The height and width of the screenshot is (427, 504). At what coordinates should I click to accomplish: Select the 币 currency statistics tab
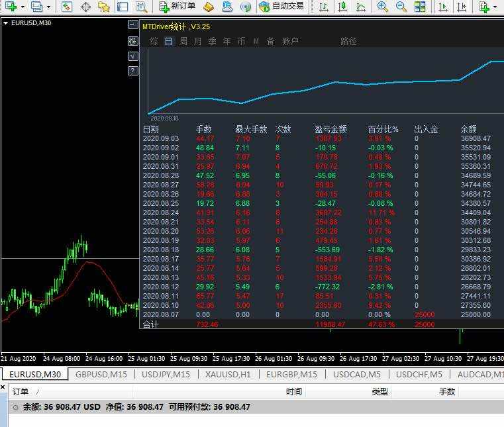(x=241, y=41)
